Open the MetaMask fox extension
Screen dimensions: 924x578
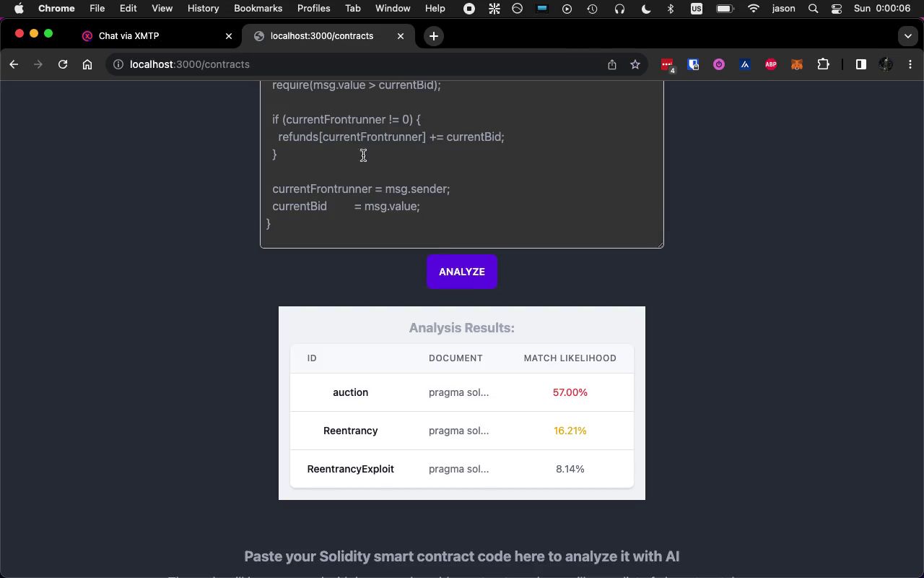tap(797, 64)
